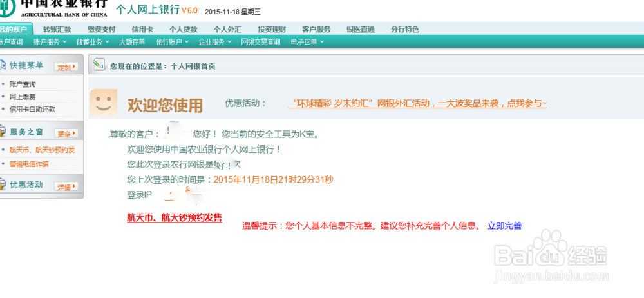This screenshot has height=298, width=644.
Task: Click the location breadcrumb icon
Action: click(x=99, y=65)
